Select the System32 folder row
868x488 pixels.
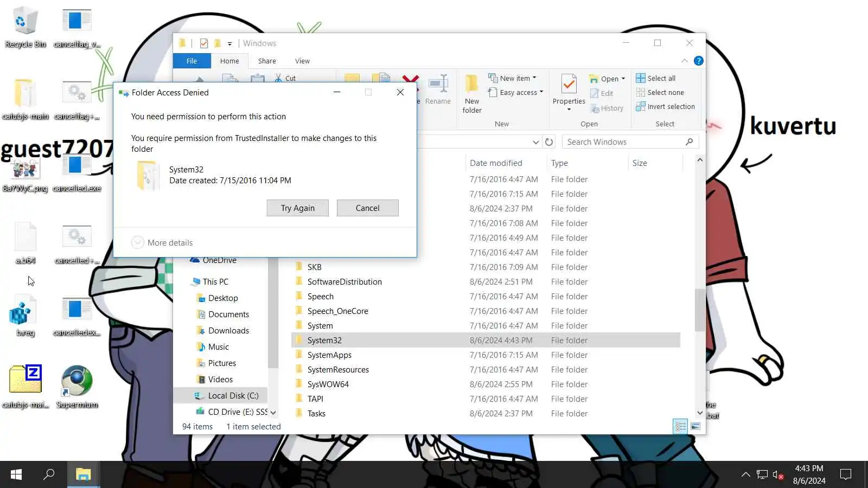pyautogui.click(x=486, y=341)
